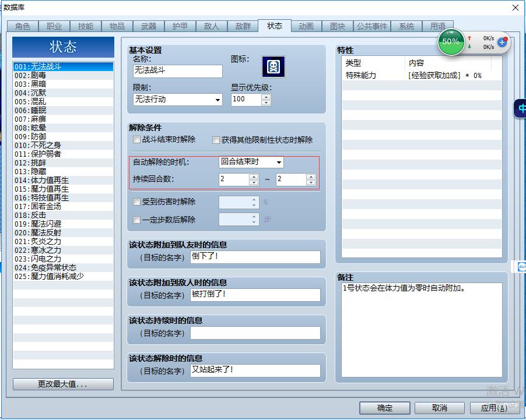The width and height of the screenshot is (526, 420).
Task: Select state 007:麻痹
Action: (64, 119)
